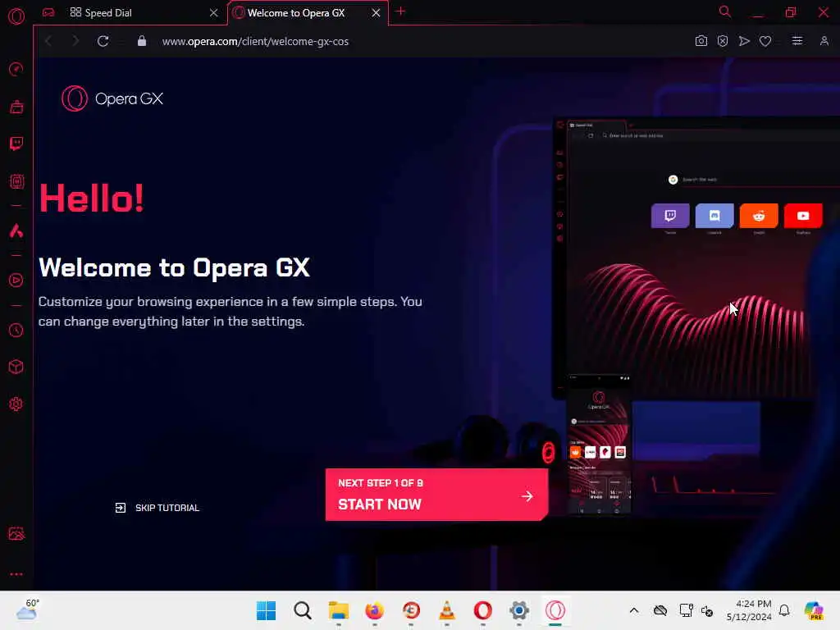Click the Opera GX logo on page
This screenshot has height=630, width=840.
click(112, 98)
